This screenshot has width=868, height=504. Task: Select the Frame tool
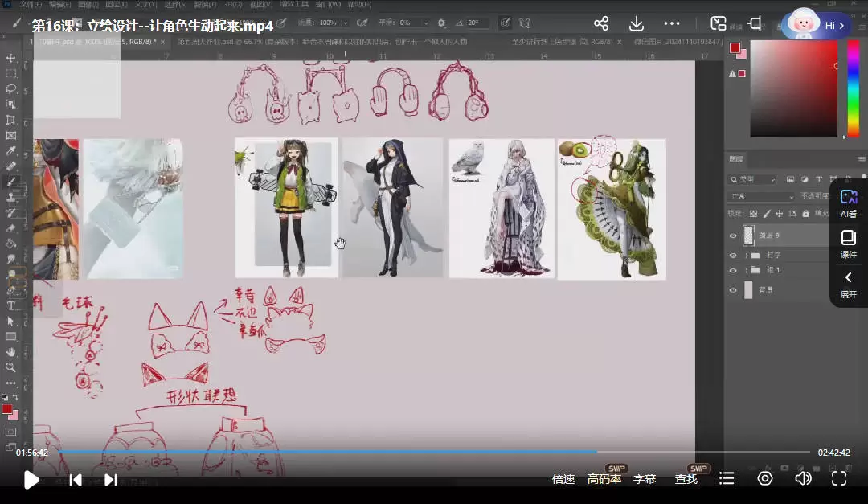[10, 135]
